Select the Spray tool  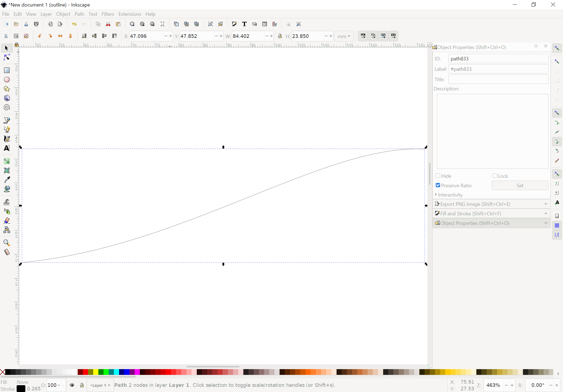click(x=7, y=211)
